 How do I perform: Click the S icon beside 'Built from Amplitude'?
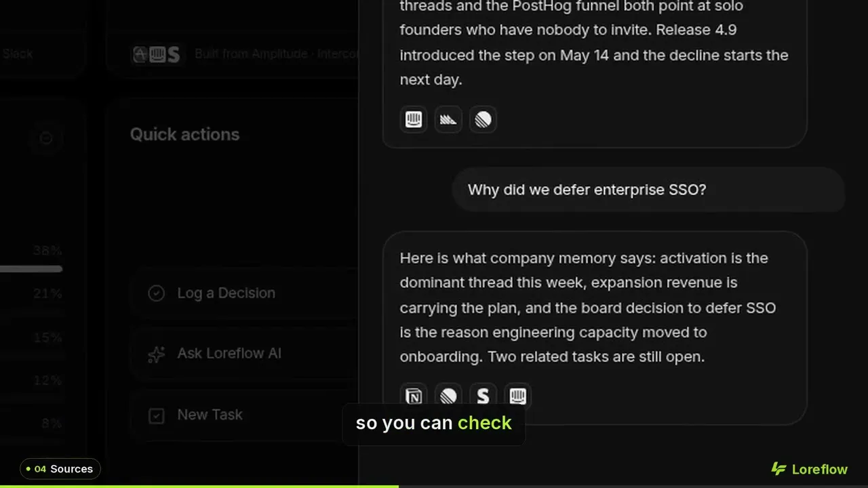click(174, 54)
